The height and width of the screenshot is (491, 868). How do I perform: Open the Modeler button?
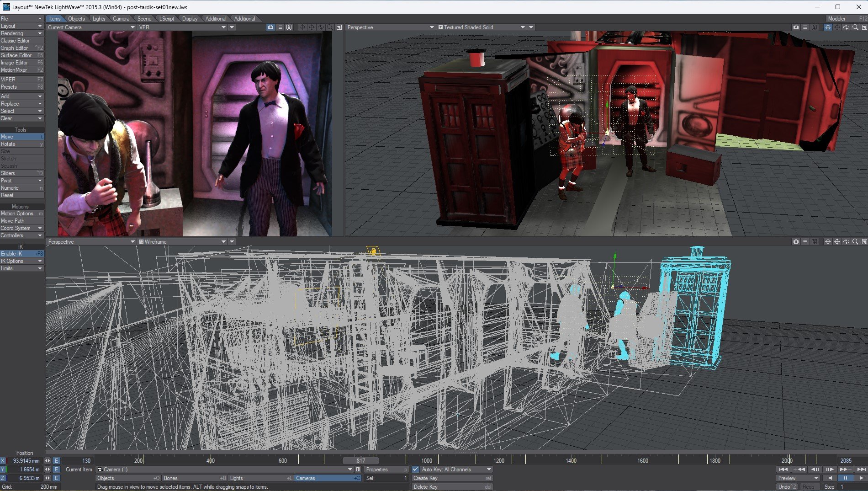[x=847, y=19]
